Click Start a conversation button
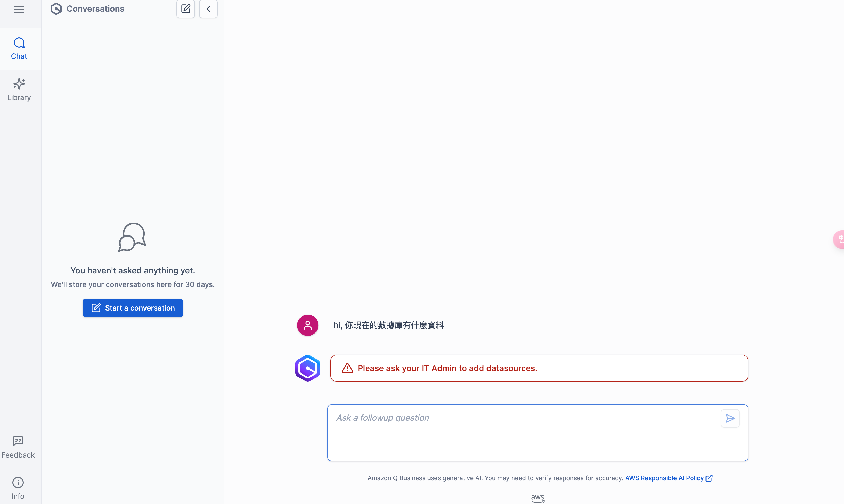The width and height of the screenshot is (844, 504). pyautogui.click(x=133, y=308)
